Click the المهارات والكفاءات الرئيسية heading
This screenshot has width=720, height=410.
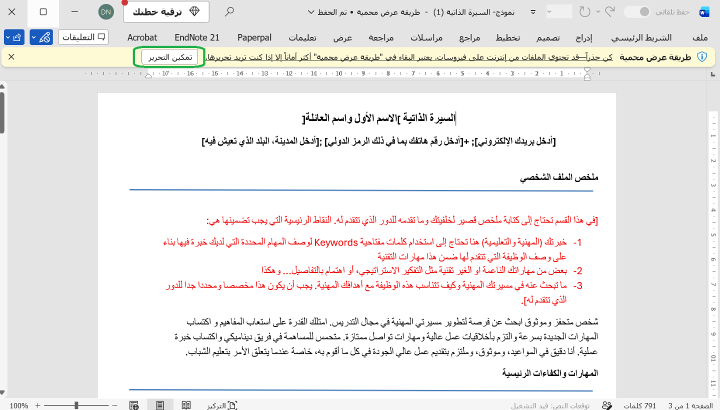coord(550,373)
